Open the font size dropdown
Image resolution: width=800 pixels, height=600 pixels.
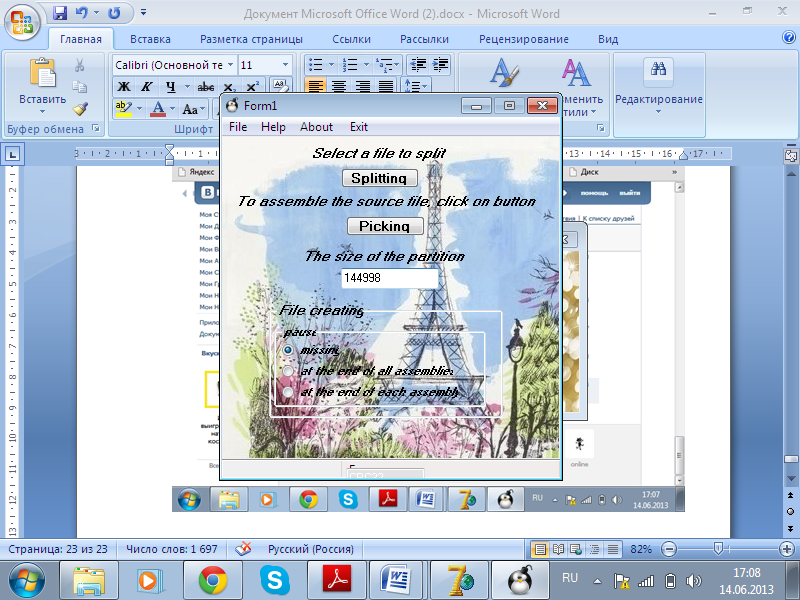point(285,65)
